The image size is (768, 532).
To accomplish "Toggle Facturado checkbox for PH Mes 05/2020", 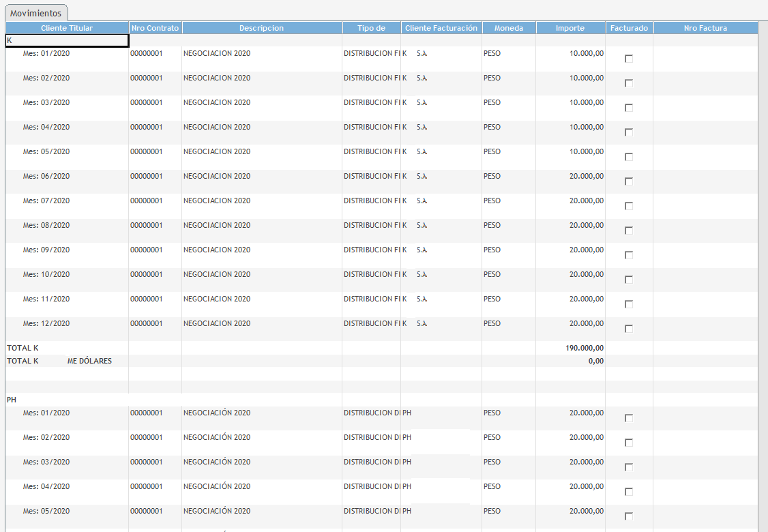I will (x=629, y=516).
